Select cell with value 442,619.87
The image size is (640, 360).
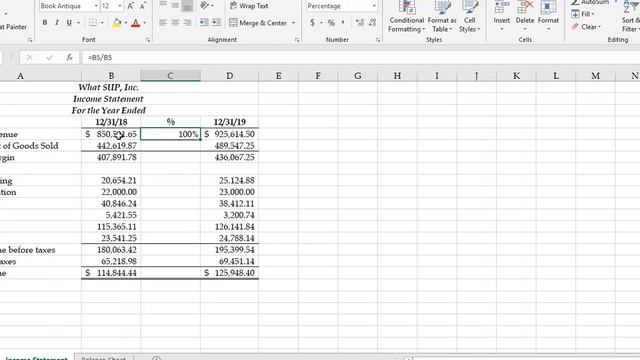click(x=111, y=146)
